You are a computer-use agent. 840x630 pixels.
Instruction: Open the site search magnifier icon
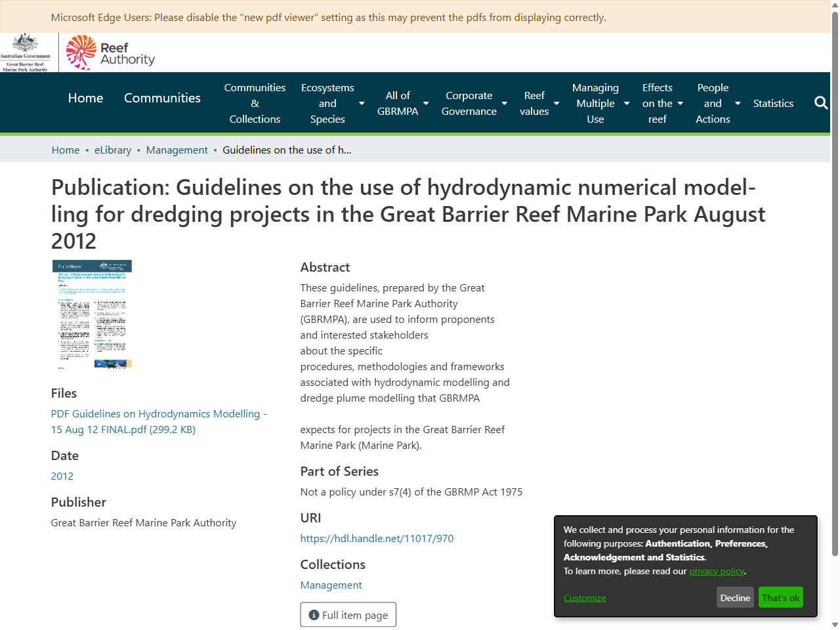[821, 103]
